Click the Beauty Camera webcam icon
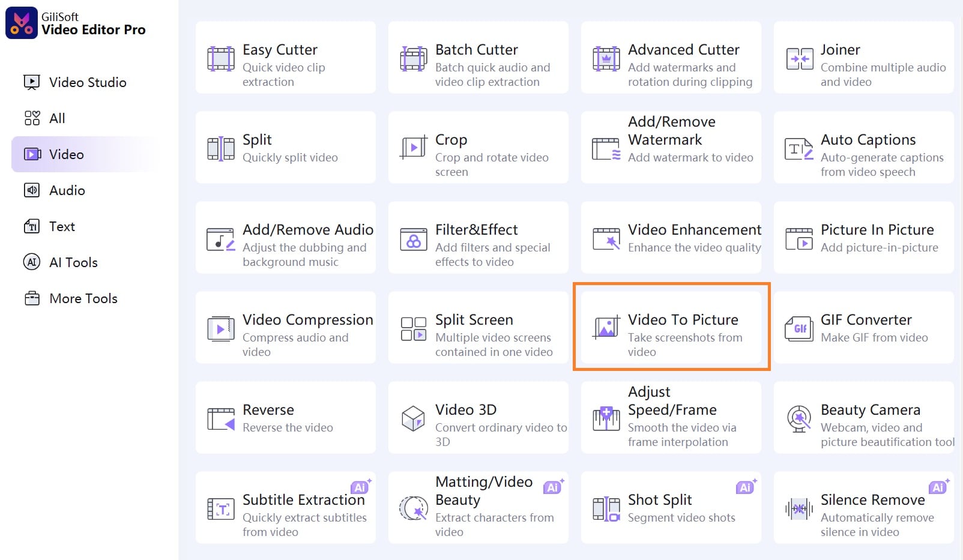The width and height of the screenshot is (963, 560). tap(800, 419)
